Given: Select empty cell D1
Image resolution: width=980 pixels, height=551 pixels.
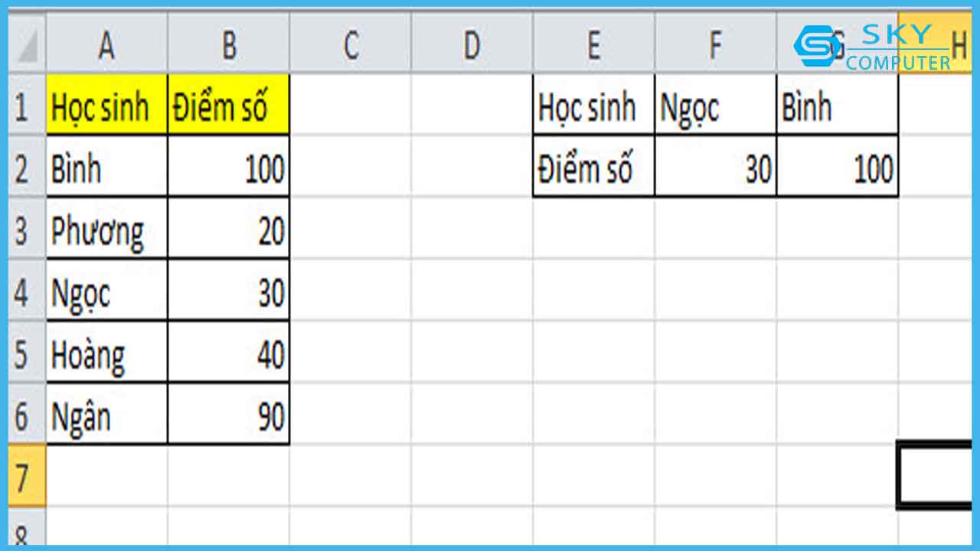Looking at the screenshot, I should (472, 104).
